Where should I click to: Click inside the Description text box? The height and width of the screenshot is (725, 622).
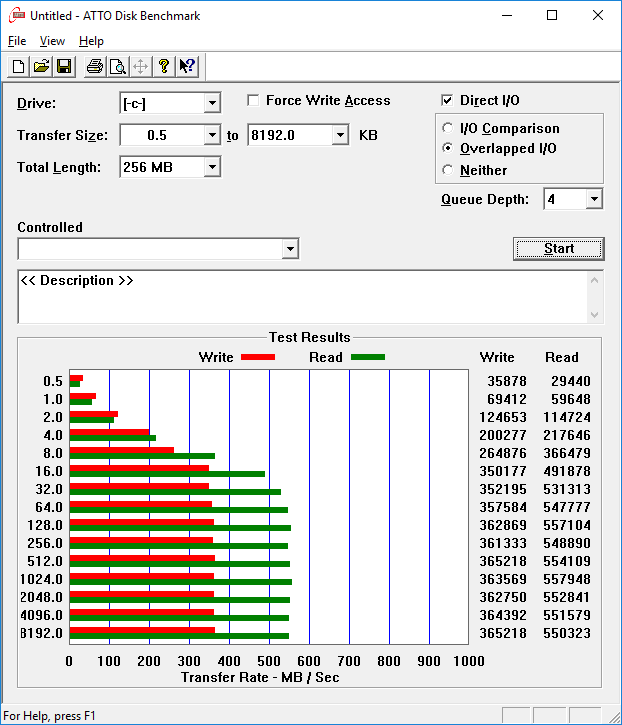click(303, 297)
